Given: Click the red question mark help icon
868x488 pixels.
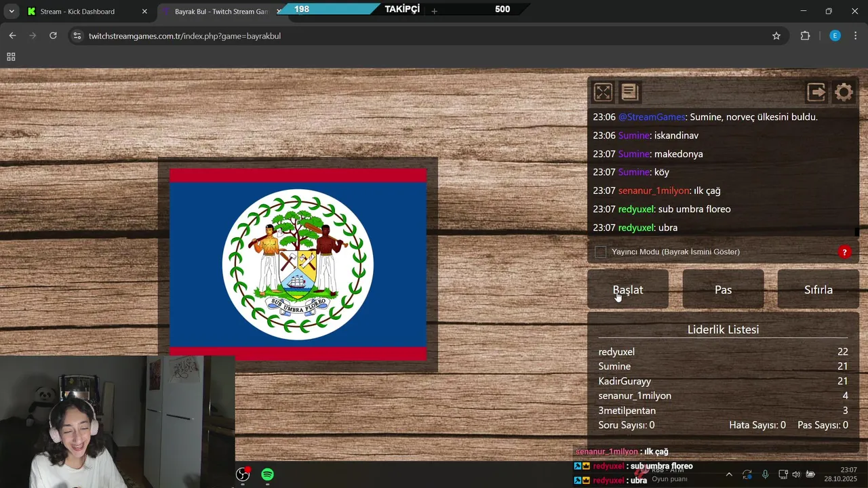Looking at the screenshot, I should tap(844, 252).
